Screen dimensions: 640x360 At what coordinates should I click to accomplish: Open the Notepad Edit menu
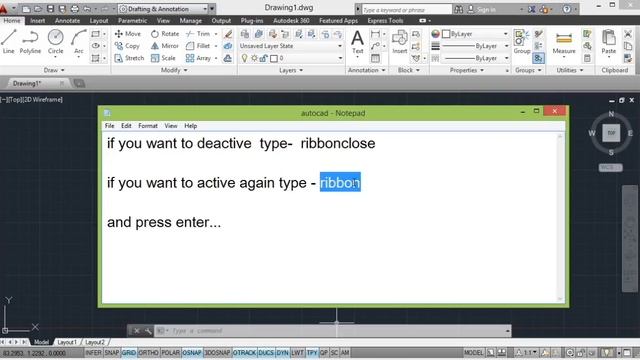click(x=126, y=126)
